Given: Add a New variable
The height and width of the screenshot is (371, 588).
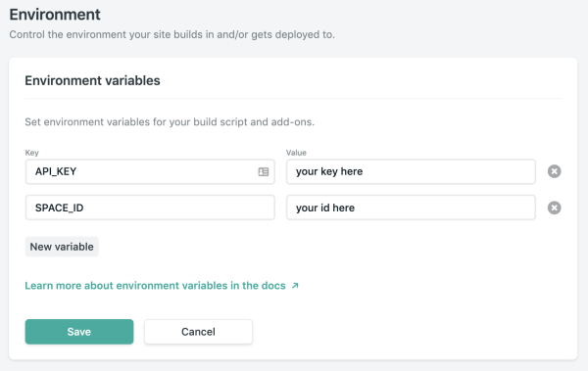Looking at the screenshot, I should 62,247.
